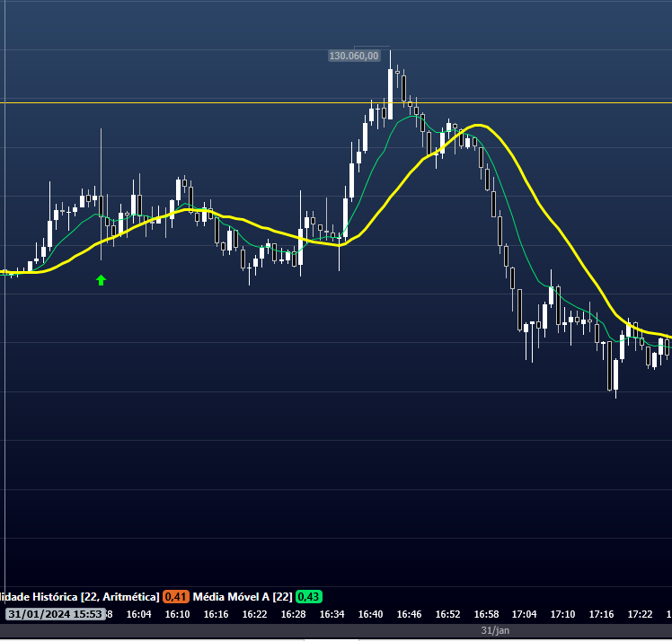Screen dimensions: 672x641
Task: Click the orange 0,41 indicator value badge
Action: (x=176, y=596)
